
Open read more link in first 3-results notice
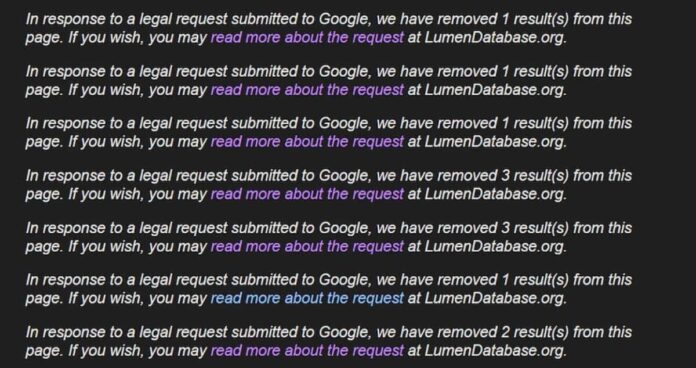(307, 194)
